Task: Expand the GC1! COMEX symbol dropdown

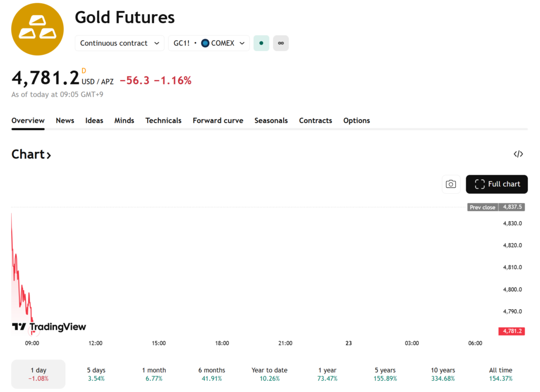Action: pyautogui.click(x=209, y=43)
